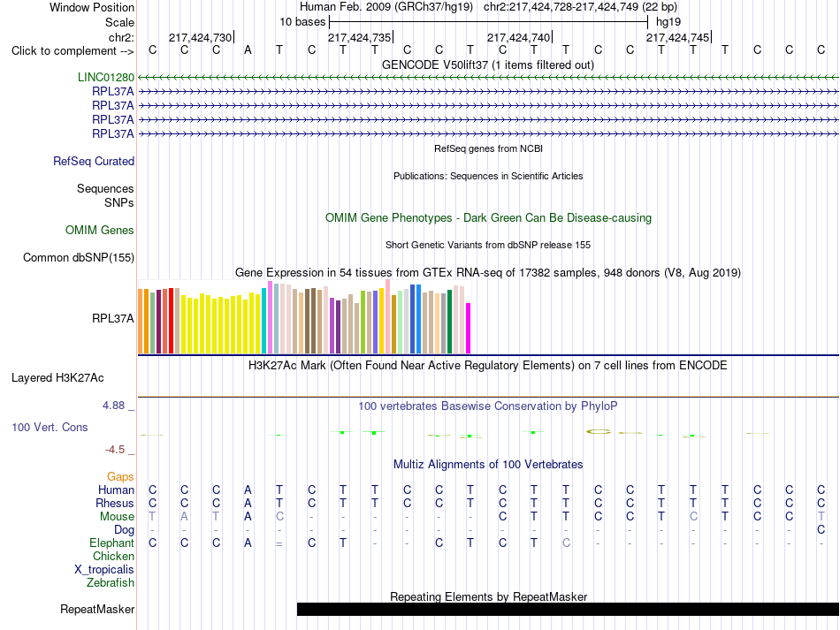This screenshot has width=840, height=630.
Task: Click the equals sign in the Elephant alignment row
Action: (x=279, y=543)
